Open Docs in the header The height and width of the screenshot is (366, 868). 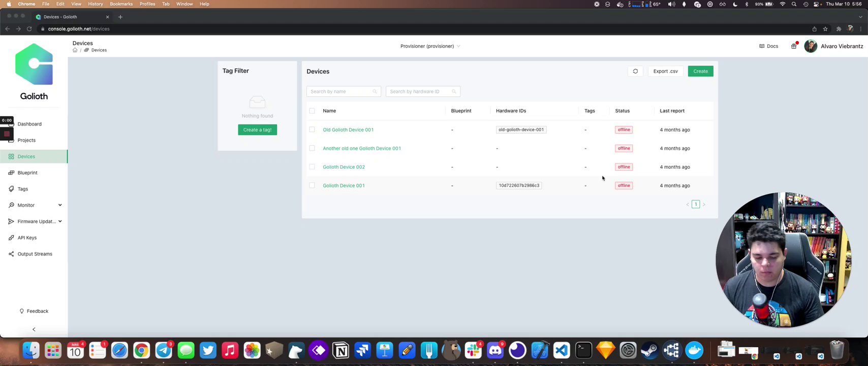(x=769, y=46)
